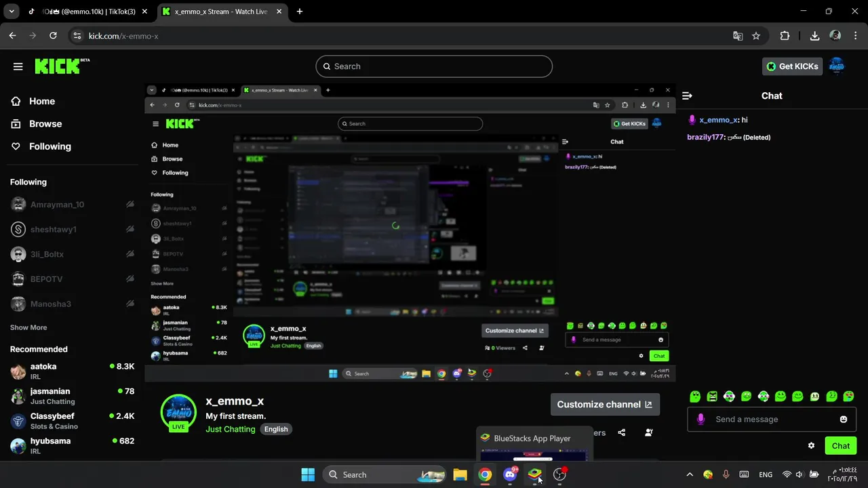Open chat settings gear
This screenshot has width=868, height=488.
(811, 445)
